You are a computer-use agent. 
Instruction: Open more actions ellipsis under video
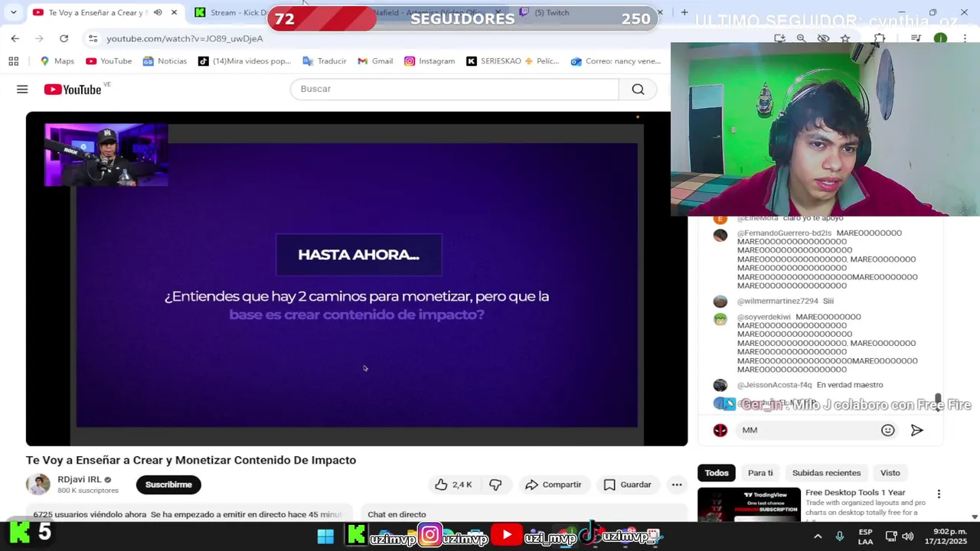coord(677,484)
